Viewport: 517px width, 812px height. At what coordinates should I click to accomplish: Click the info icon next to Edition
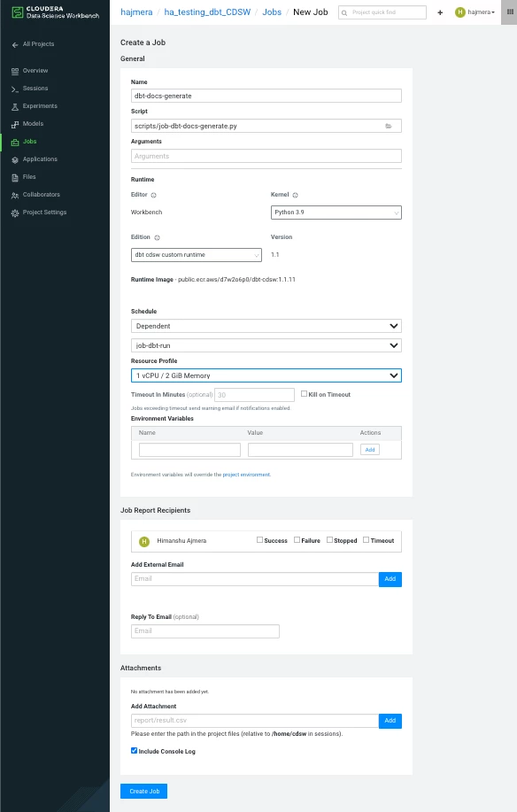tap(158, 237)
